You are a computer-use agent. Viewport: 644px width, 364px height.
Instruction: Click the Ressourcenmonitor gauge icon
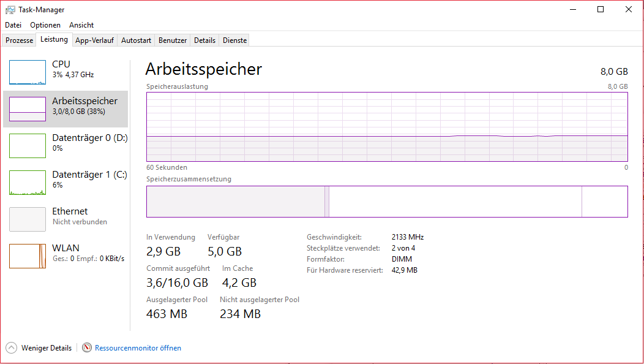click(87, 348)
